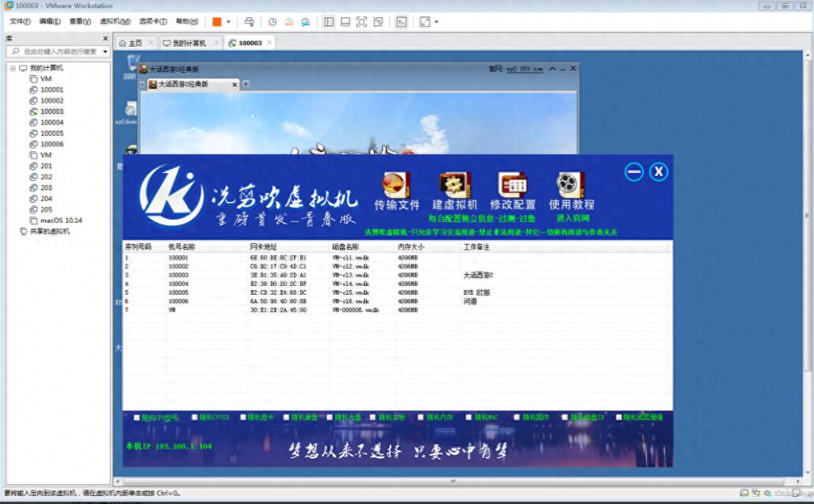This screenshot has width=814, height=504.
Task: Click the stretch guest display icon
Action: 424,22
